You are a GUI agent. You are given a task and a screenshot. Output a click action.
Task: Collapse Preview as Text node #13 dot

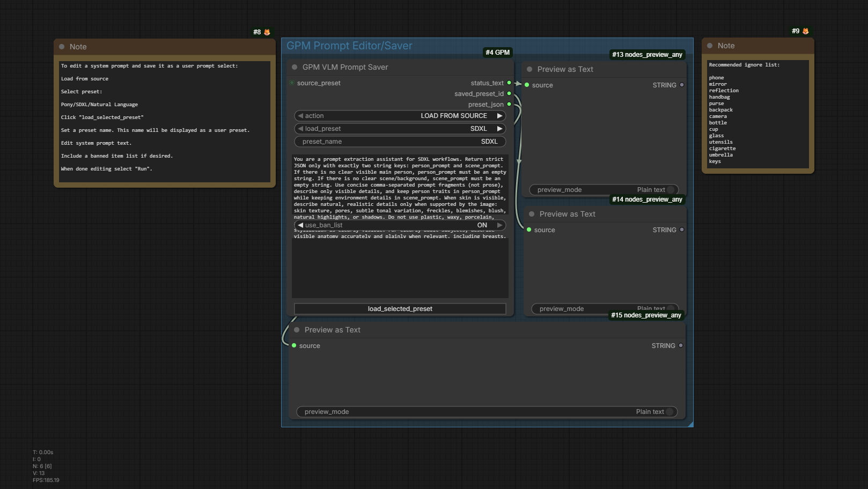point(529,69)
